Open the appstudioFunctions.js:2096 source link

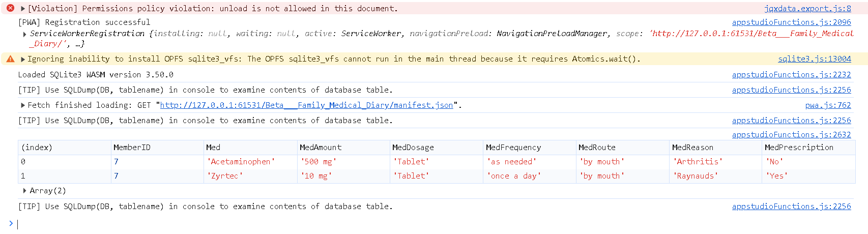pyautogui.click(x=791, y=22)
